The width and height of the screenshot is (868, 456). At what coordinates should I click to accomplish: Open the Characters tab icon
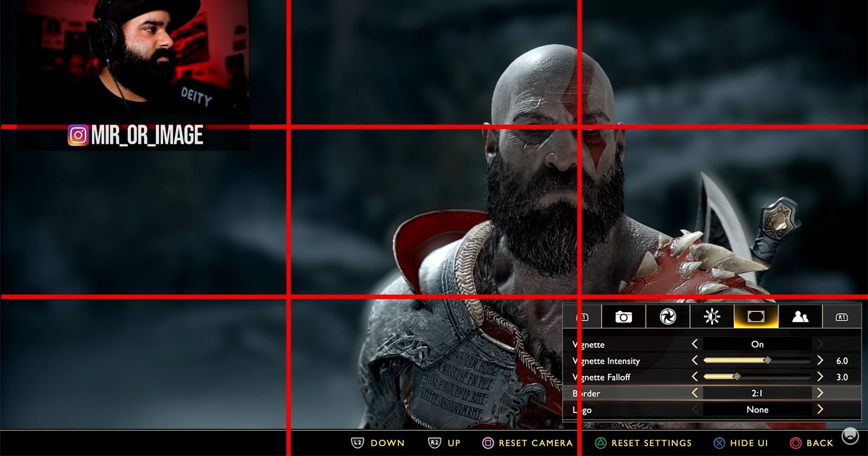pos(800,316)
